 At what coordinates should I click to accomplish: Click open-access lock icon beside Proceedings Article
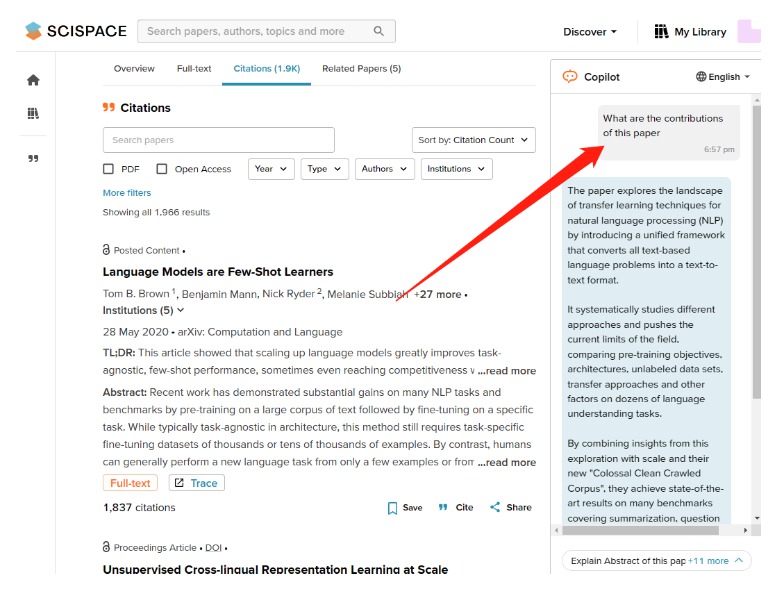(x=106, y=547)
